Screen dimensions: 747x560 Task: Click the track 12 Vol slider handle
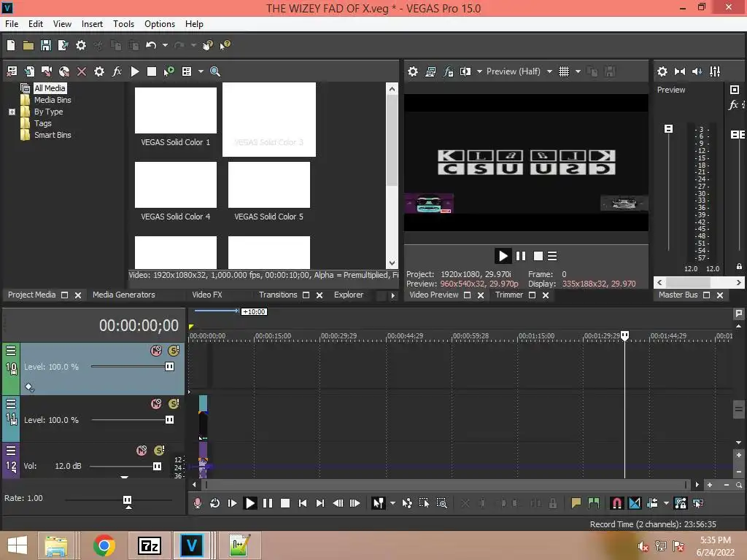coord(157,466)
